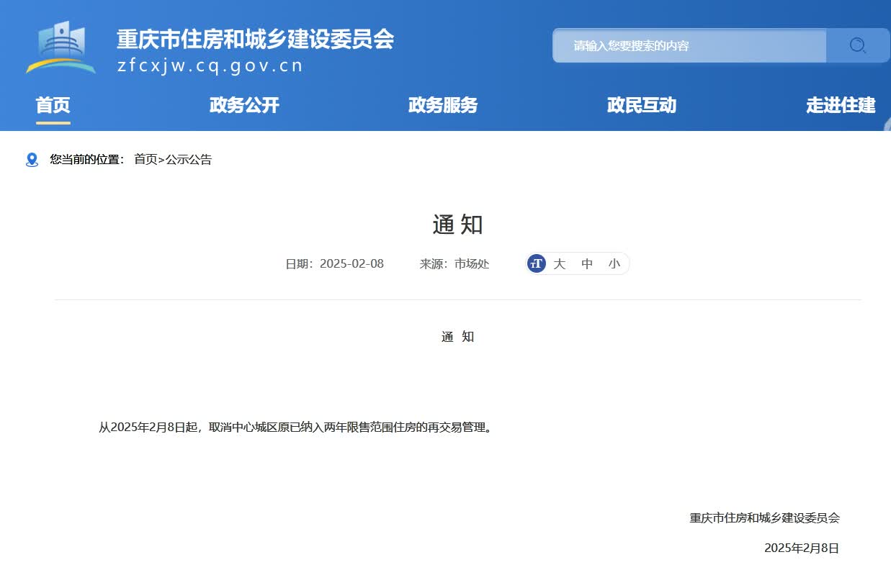891x588 pixels.
Task: Focus the search box 请输入您要搜索的内容
Action: point(689,46)
